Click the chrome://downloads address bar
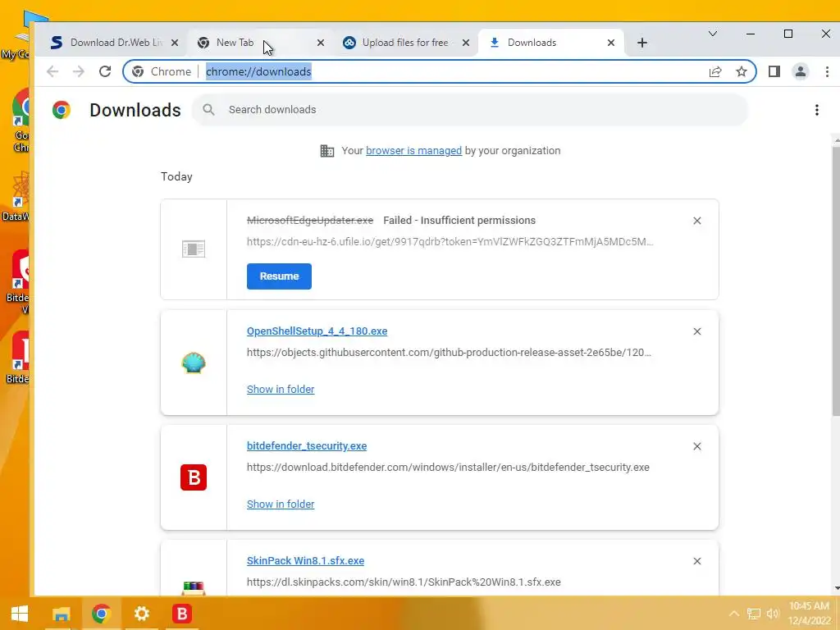Viewport: 840px width, 630px height. point(440,72)
